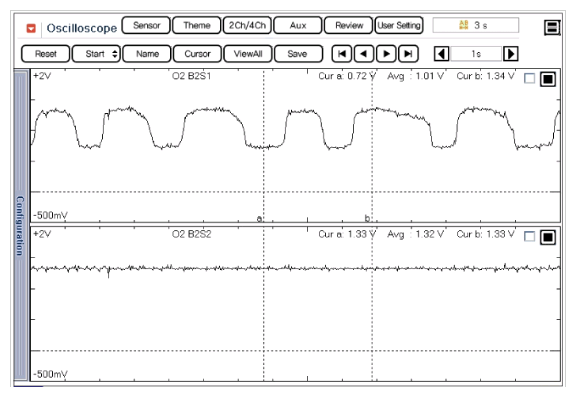Click Avg: 1.32 V reading in B2S2
The image size is (575, 396).
click(x=415, y=234)
